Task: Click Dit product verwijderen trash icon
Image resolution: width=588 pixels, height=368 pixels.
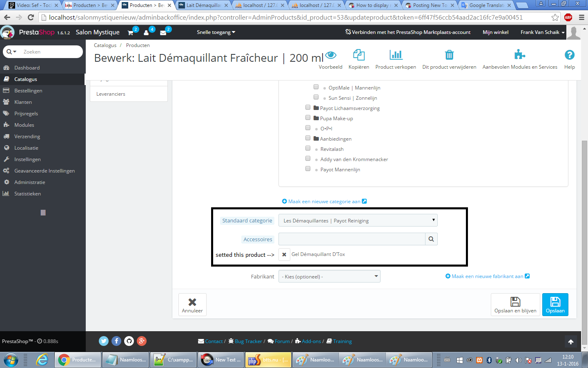Action: pyautogui.click(x=449, y=55)
